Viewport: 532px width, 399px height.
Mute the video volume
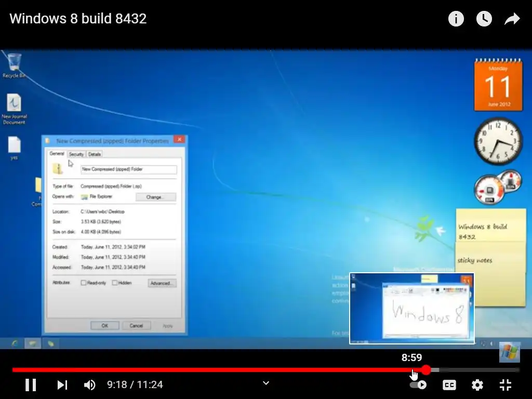(89, 385)
